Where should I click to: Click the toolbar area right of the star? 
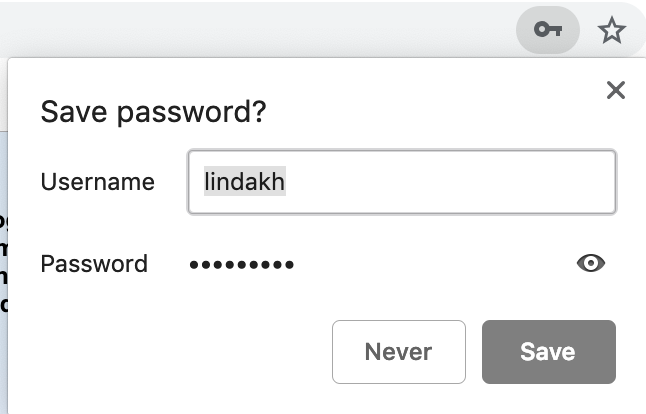[638, 31]
